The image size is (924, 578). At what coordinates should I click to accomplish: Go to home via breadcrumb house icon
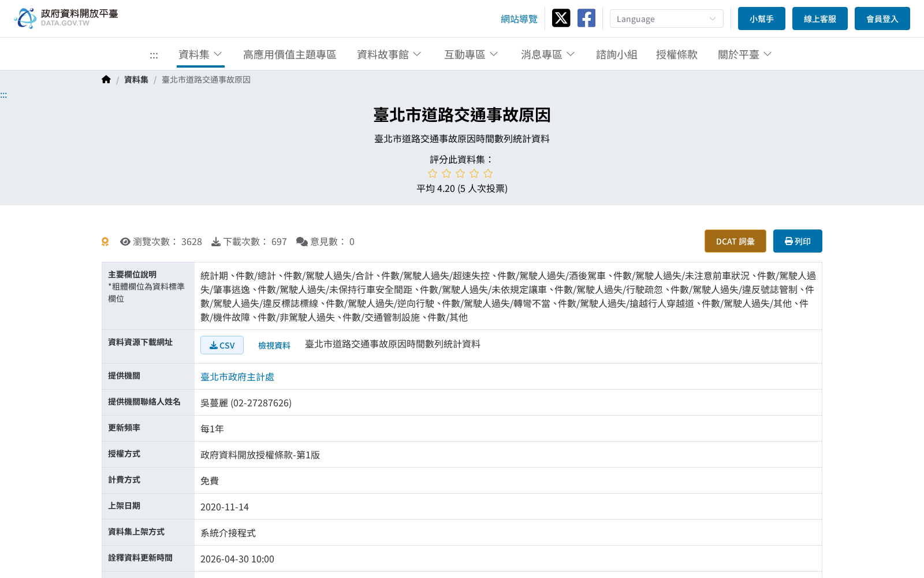click(106, 80)
